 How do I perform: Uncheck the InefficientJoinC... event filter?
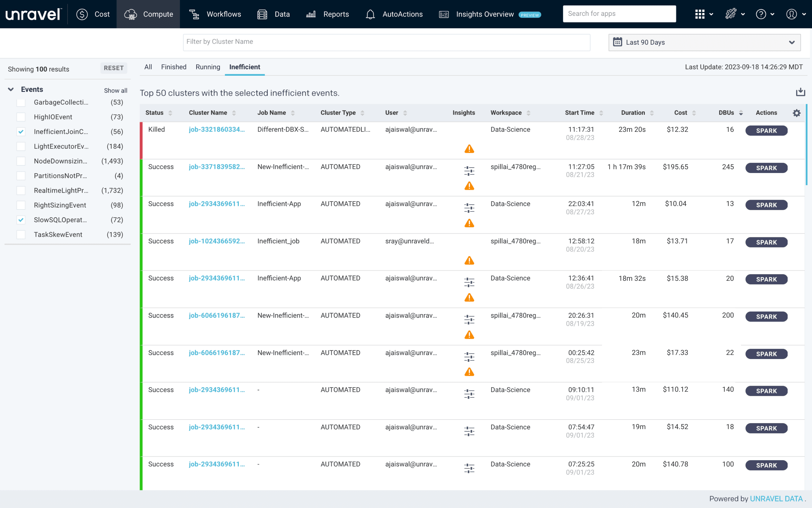[21, 132]
